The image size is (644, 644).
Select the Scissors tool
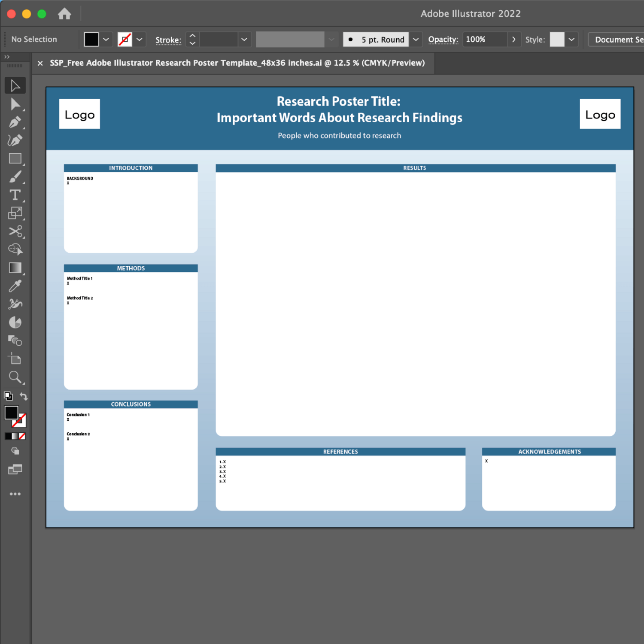pos(15,232)
